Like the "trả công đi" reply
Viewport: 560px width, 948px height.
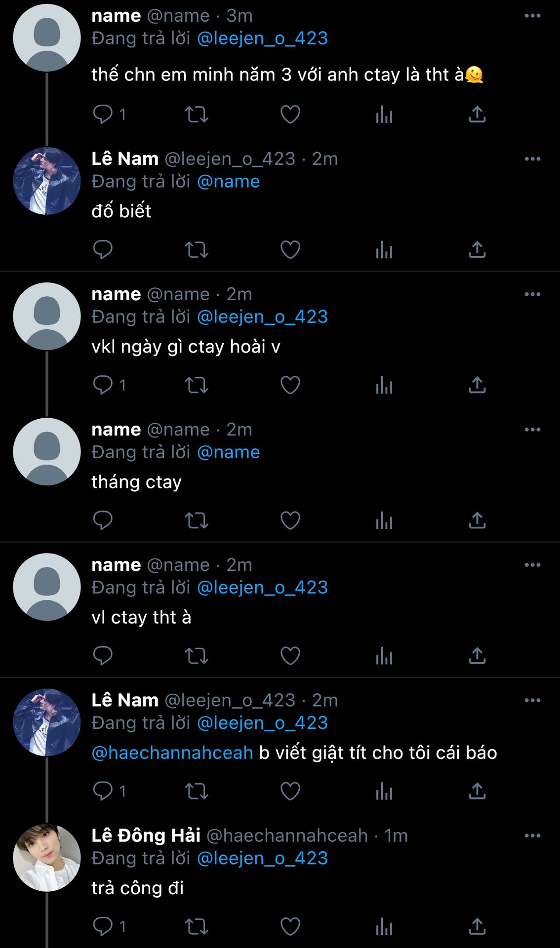[290, 926]
